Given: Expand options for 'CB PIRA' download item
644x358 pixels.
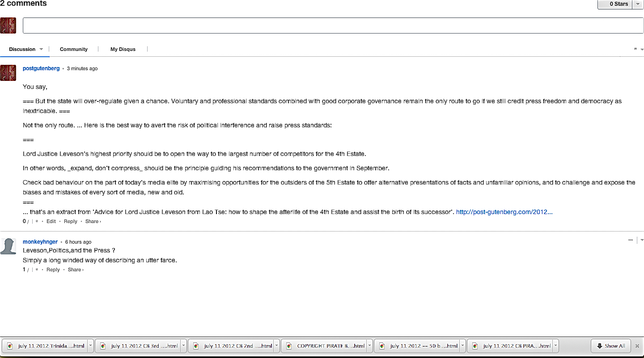Looking at the screenshot, I should point(555,345).
